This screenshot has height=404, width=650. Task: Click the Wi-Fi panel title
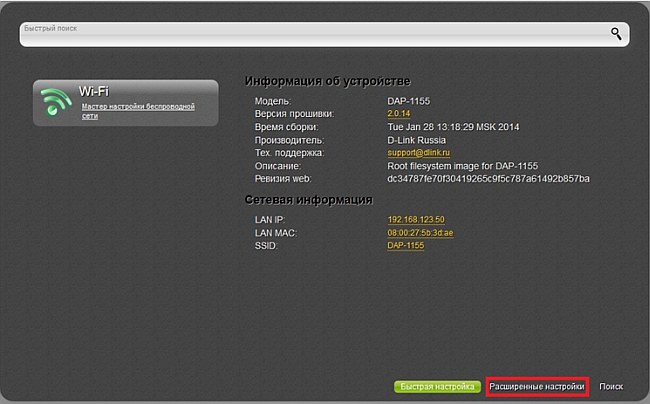click(x=93, y=91)
